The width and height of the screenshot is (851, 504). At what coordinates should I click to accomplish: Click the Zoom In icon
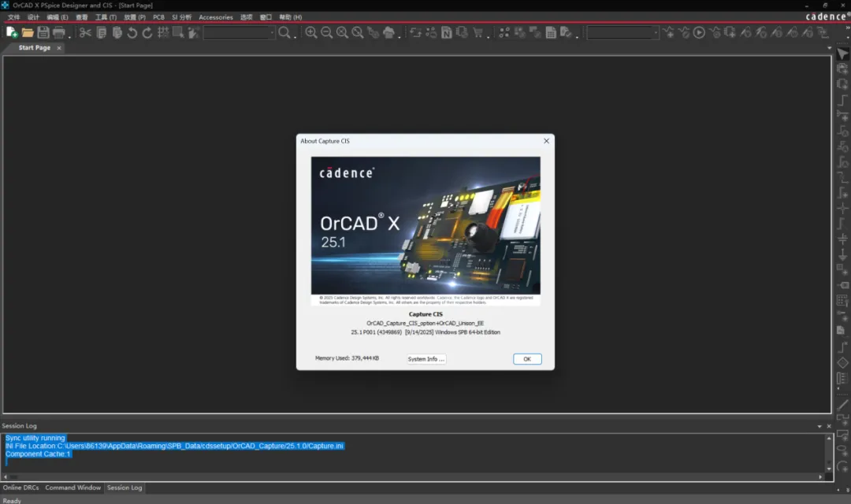(311, 32)
